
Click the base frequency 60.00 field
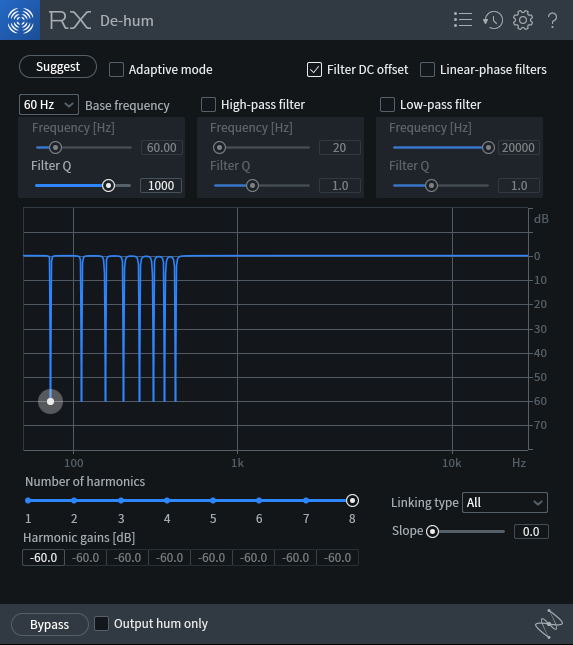[x=162, y=148]
